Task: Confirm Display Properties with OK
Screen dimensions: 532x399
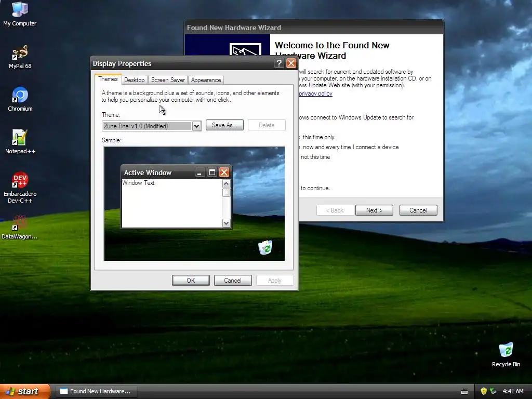Action: (x=191, y=280)
